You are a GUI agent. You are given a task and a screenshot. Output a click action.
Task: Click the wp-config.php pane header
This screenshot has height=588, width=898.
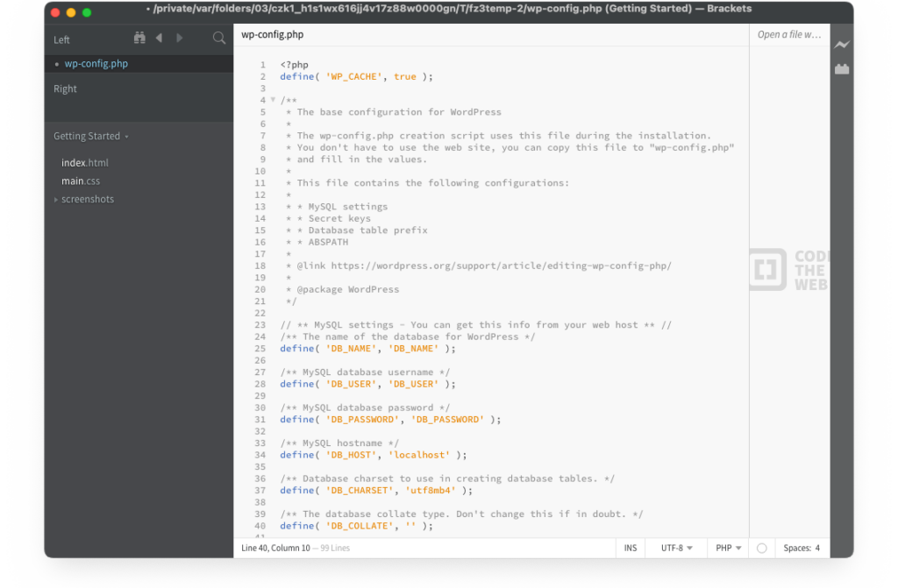(273, 34)
